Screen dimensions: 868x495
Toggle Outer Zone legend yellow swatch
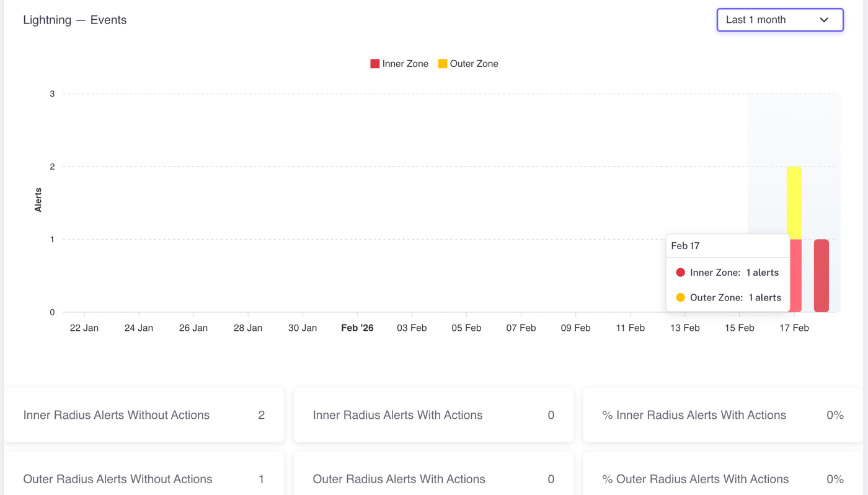443,64
